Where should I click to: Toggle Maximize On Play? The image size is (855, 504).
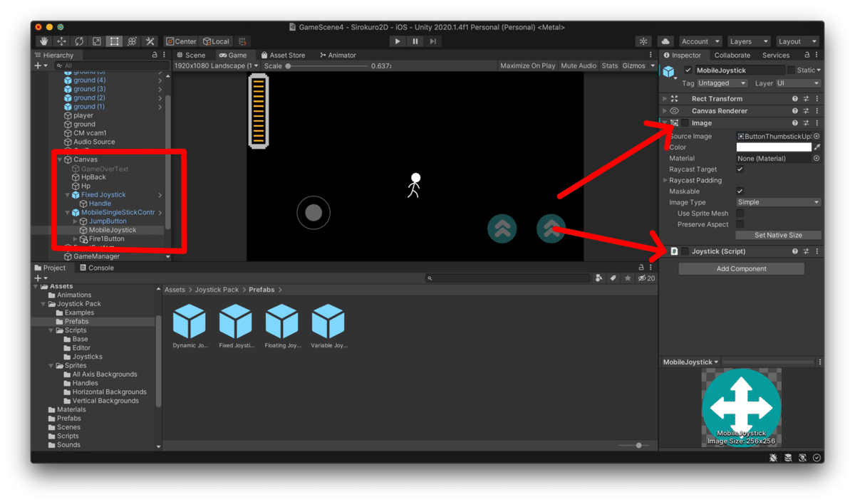pyautogui.click(x=527, y=65)
